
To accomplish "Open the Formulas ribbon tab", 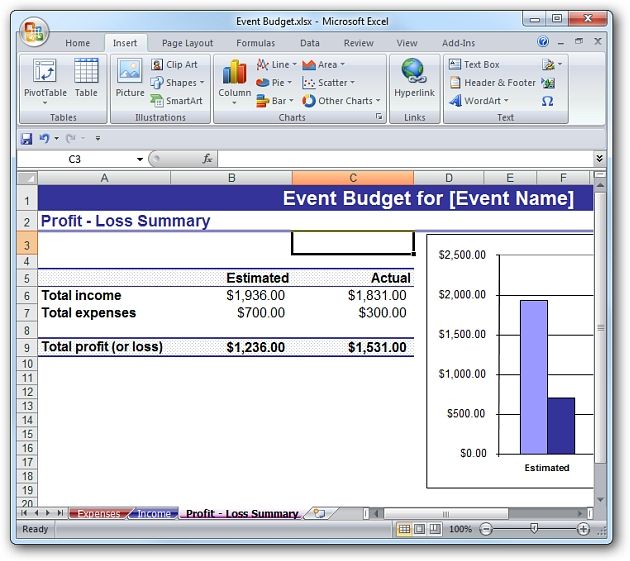I will coord(255,43).
